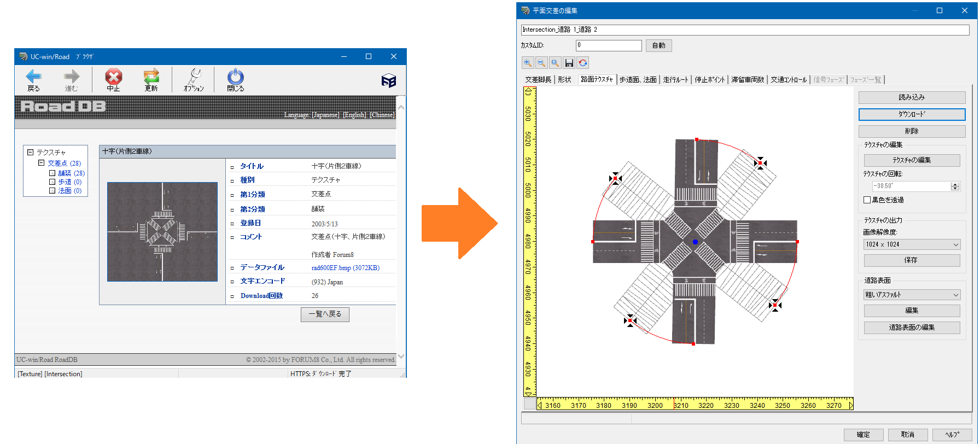Open the オプション wrench options icon

(x=194, y=77)
